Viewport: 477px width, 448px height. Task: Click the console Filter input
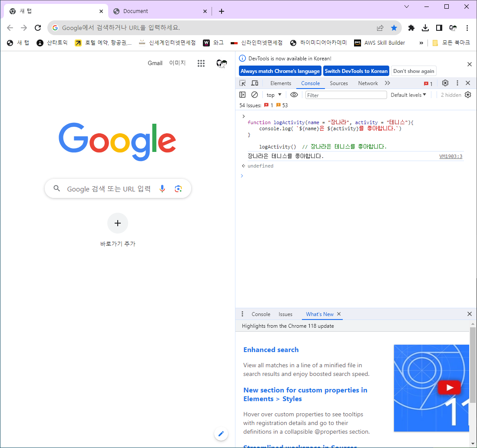click(346, 95)
